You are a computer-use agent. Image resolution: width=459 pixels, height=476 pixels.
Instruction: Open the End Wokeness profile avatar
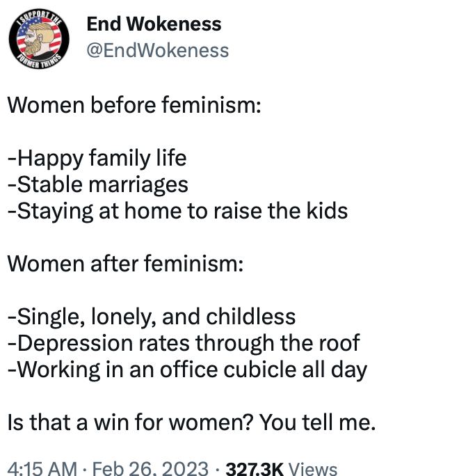(39, 39)
